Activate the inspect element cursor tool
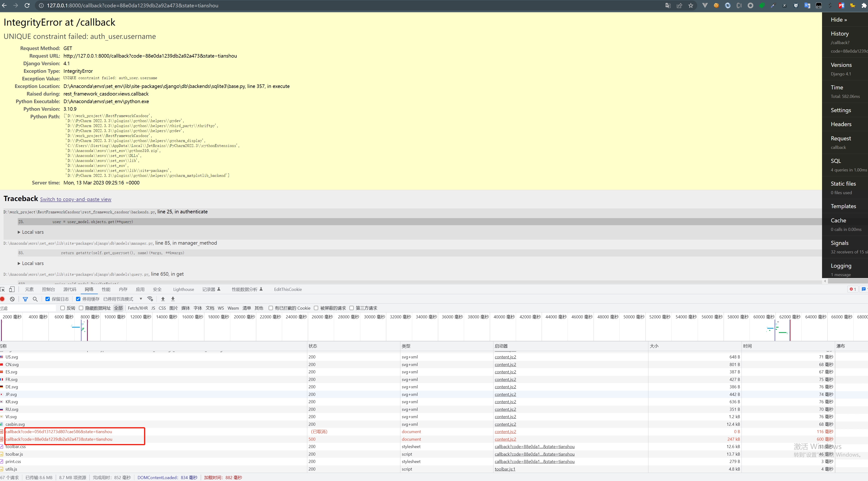Image resolution: width=868 pixels, height=481 pixels. 2,289
